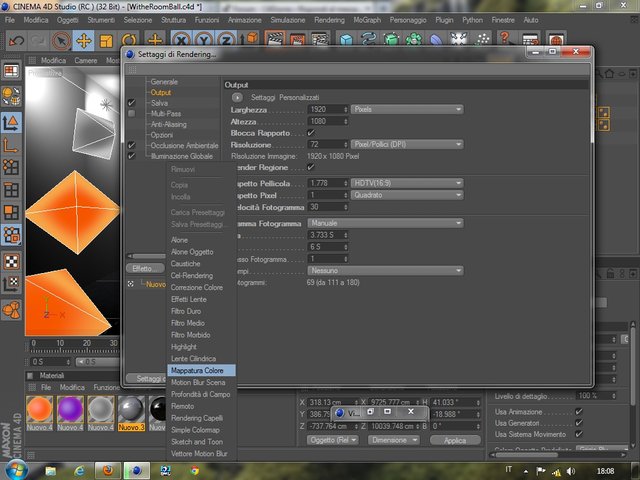Open the Help question mark icon
This screenshot has width=640, height=480.
pyautogui.click(x=506, y=38)
